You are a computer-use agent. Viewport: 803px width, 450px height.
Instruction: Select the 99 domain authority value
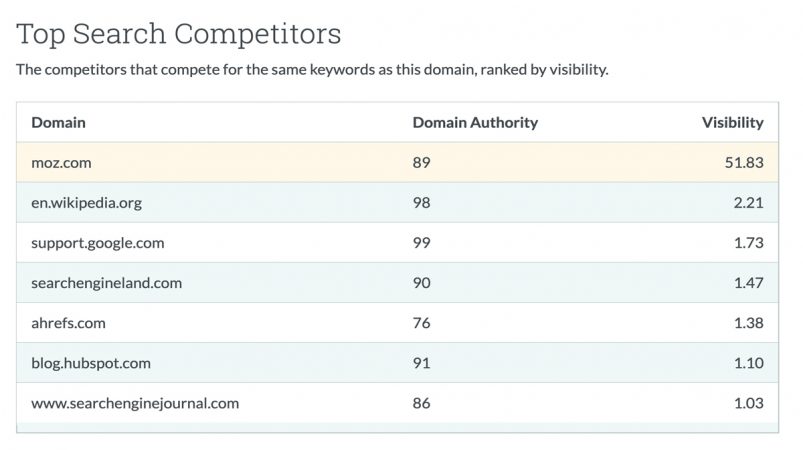coord(421,243)
